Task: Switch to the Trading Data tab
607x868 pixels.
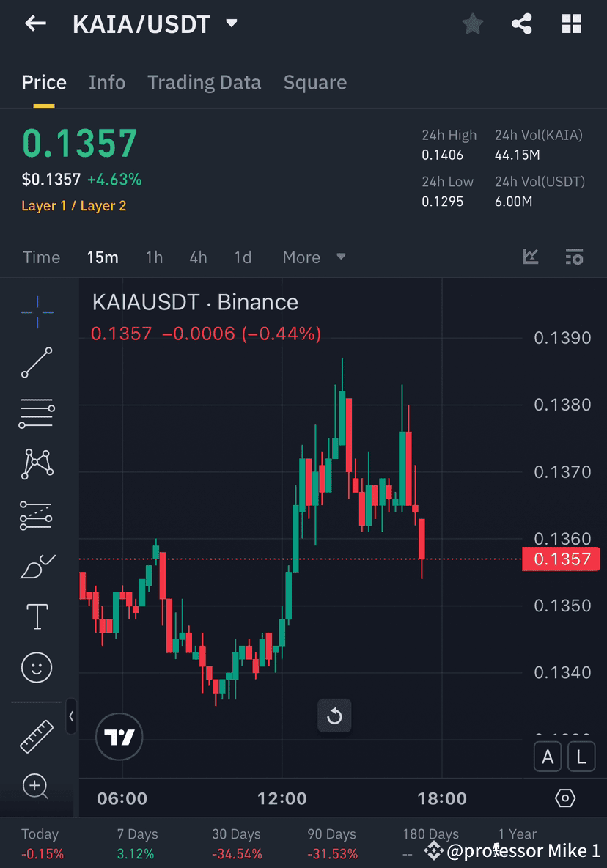Action: [x=204, y=82]
